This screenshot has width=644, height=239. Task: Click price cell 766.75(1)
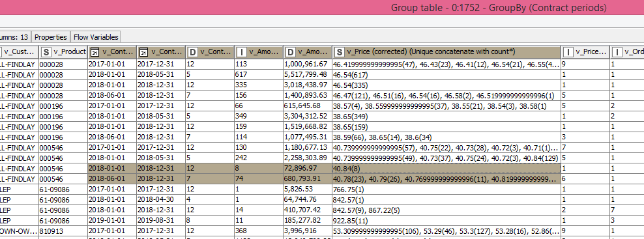pyautogui.click(x=446, y=190)
